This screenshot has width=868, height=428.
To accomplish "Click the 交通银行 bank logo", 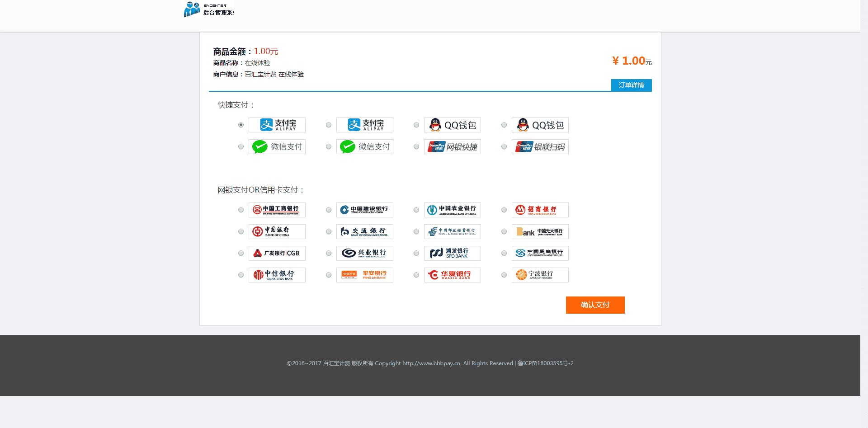I will click(365, 231).
